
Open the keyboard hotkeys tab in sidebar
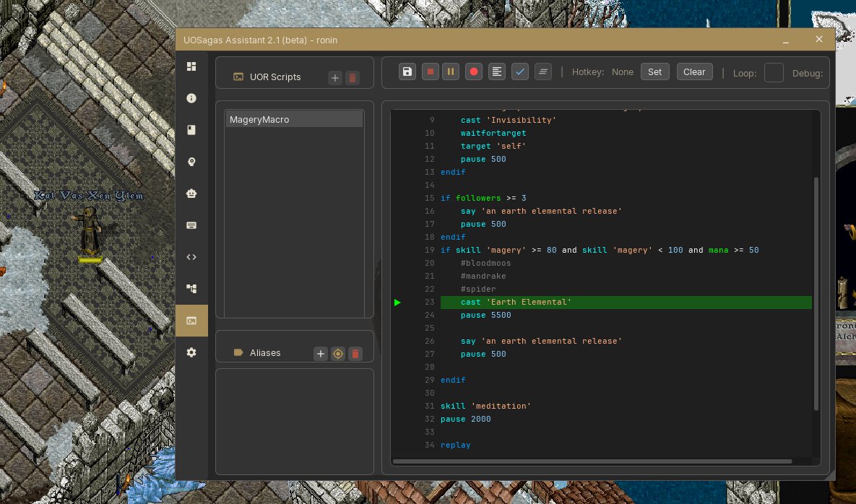click(x=191, y=225)
